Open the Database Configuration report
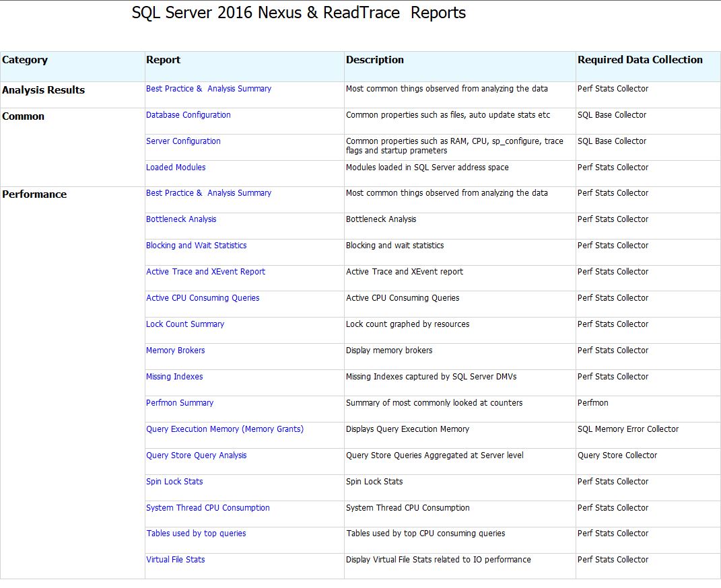The width and height of the screenshot is (721, 588). 188,115
